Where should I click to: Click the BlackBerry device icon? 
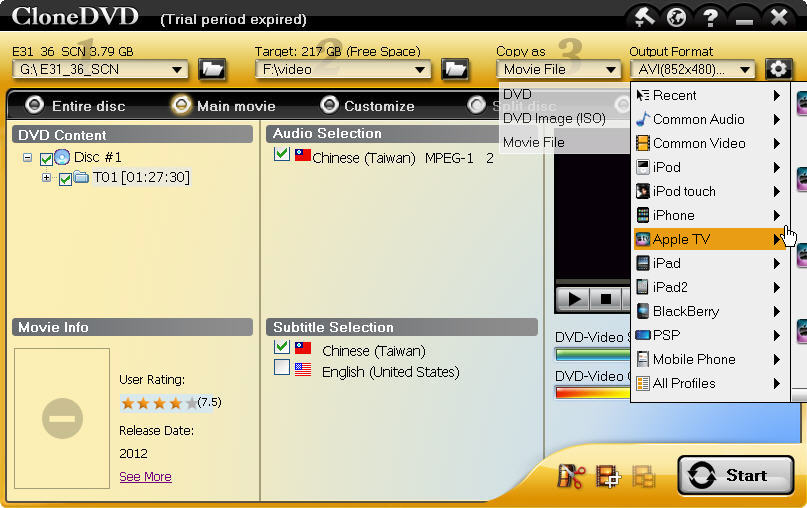click(643, 311)
